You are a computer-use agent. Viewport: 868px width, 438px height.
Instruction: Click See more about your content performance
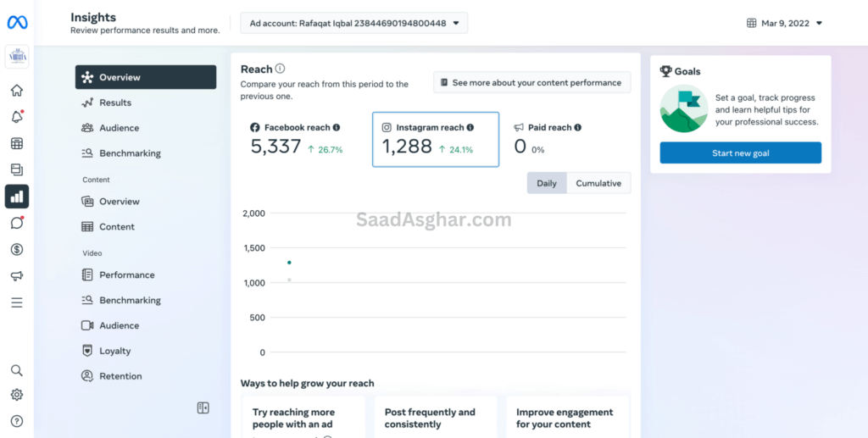(531, 82)
